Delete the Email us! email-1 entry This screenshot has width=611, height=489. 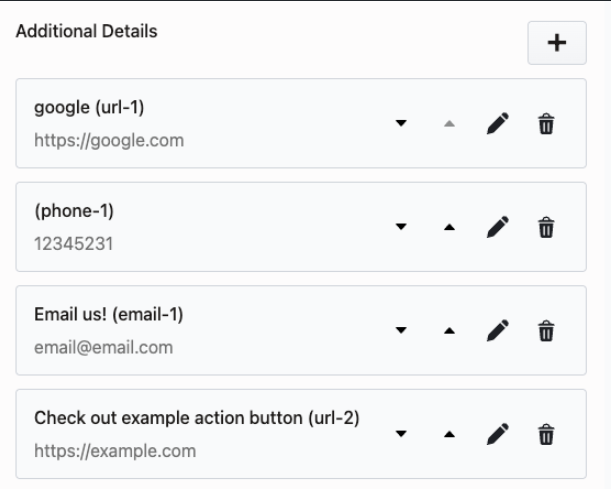pyautogui.click(x=546, y=330)
